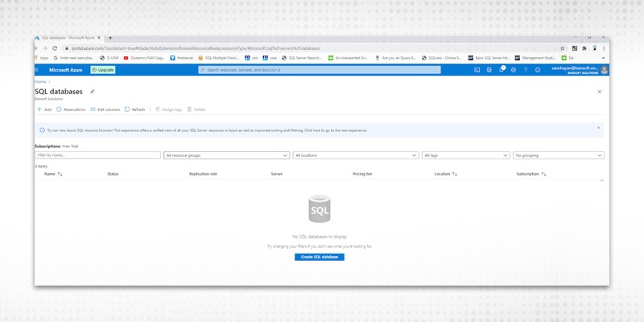Dismiss the Azure SQL resource browser banner
644x322 pixels.
[598, 128]
